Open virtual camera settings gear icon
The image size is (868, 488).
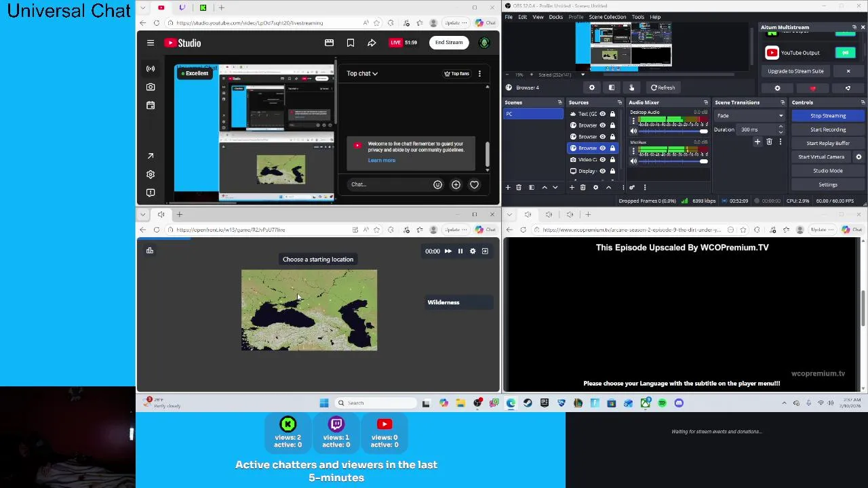pyautogui.click(x=859, y=157)
